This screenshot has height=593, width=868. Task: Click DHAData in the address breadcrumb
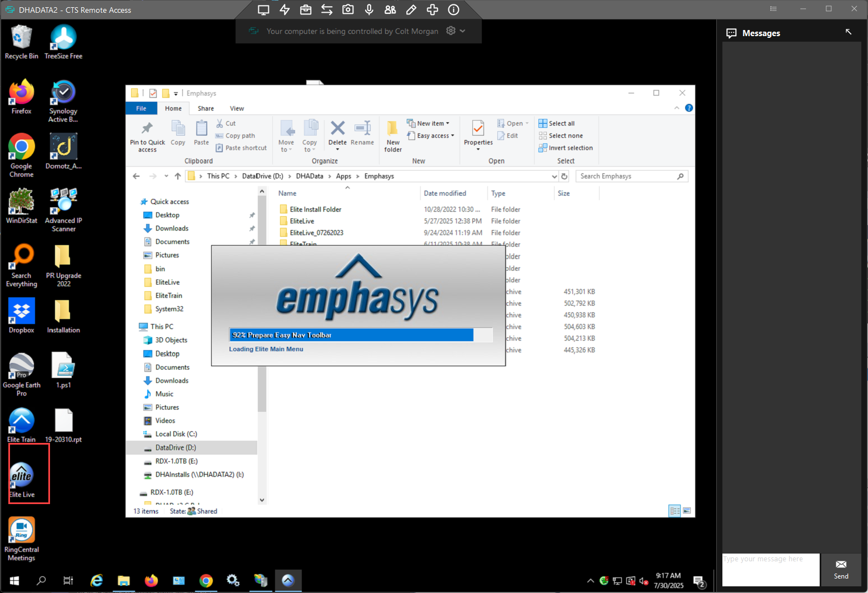pyautogui.click(x=310, y=176)
